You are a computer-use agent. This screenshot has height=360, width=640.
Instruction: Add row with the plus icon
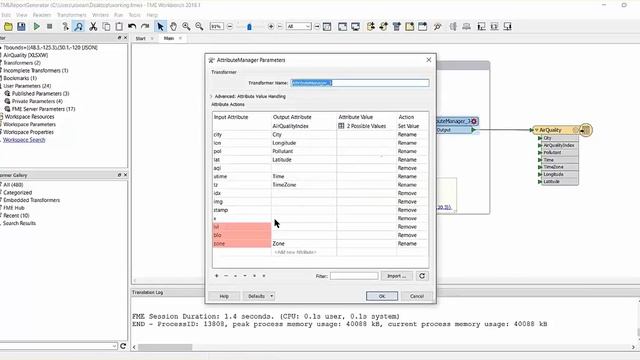[217, 276]
